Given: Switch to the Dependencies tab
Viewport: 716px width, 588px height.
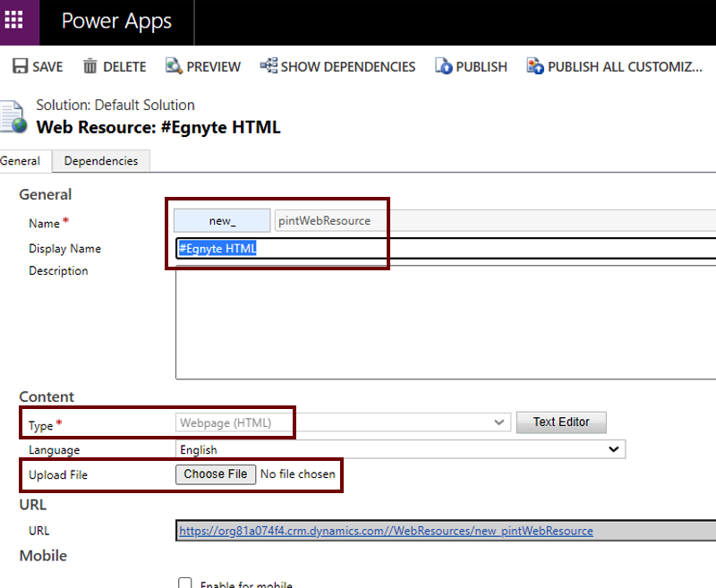Looking at the screenshot, I should pos(101,161).
